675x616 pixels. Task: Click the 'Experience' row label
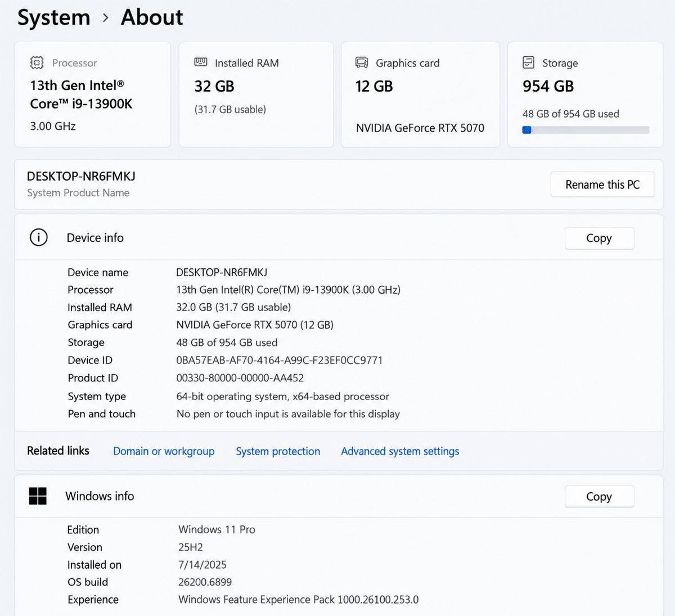(93, 600)
